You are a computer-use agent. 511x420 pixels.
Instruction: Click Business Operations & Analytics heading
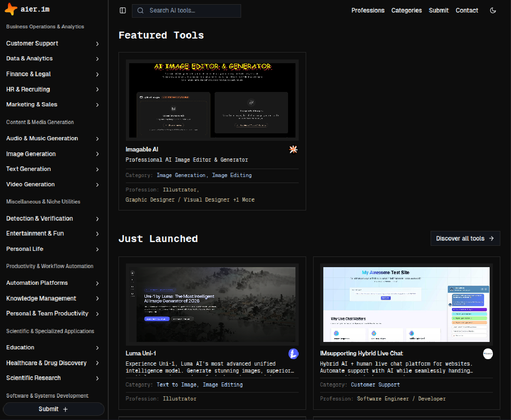(x=45, y=27)
